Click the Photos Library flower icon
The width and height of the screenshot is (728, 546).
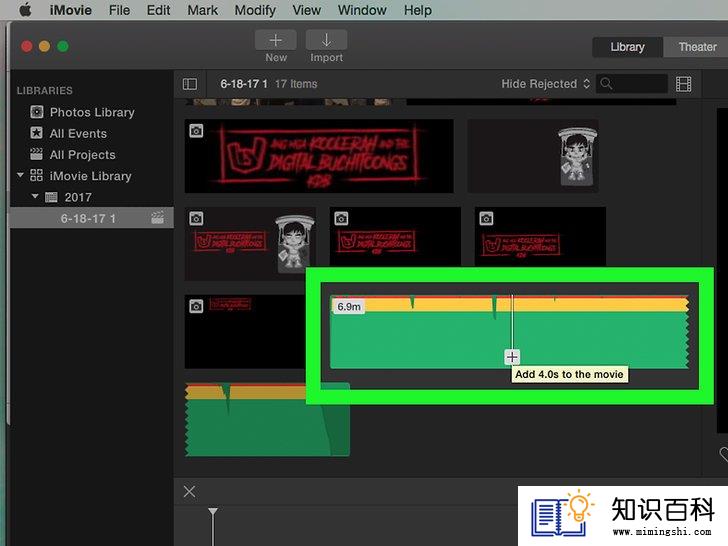pos(37,111)
